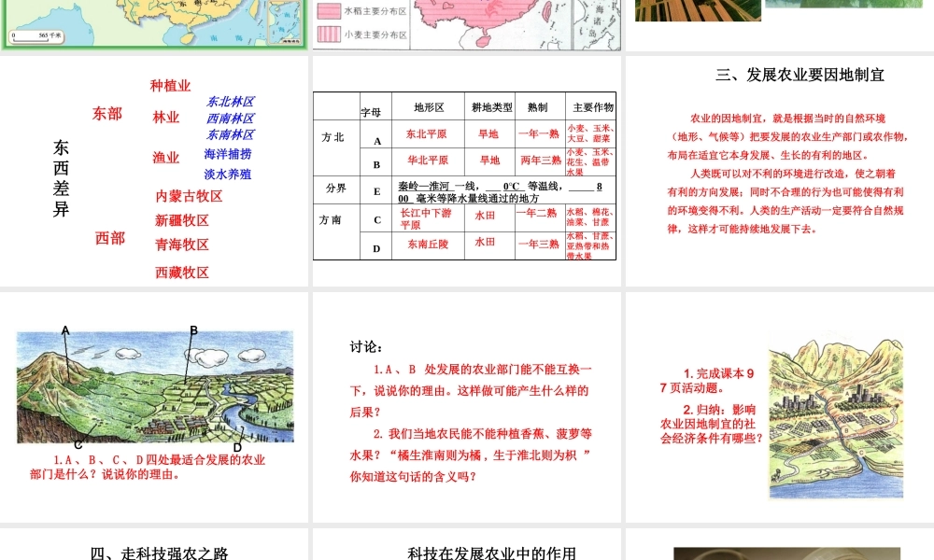Image resolution: width=934 pixels, height=560 pixels.
Task: Open the 讨论 discussion questions slide
Action: click(x=466, y=407)
